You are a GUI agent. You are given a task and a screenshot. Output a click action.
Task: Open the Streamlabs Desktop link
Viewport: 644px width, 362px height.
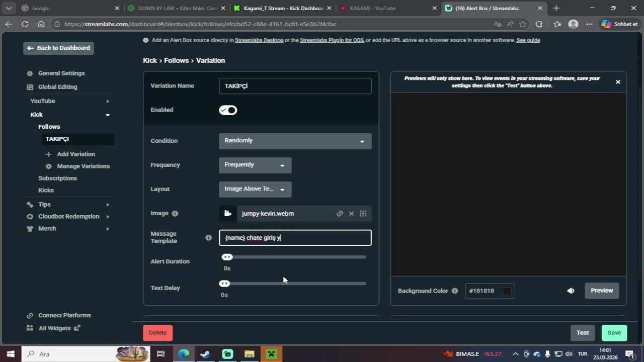[259, 40]
